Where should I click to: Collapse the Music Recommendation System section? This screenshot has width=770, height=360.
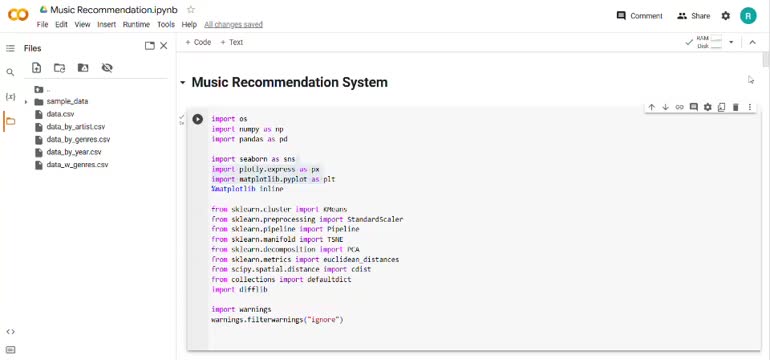[183, 83]
